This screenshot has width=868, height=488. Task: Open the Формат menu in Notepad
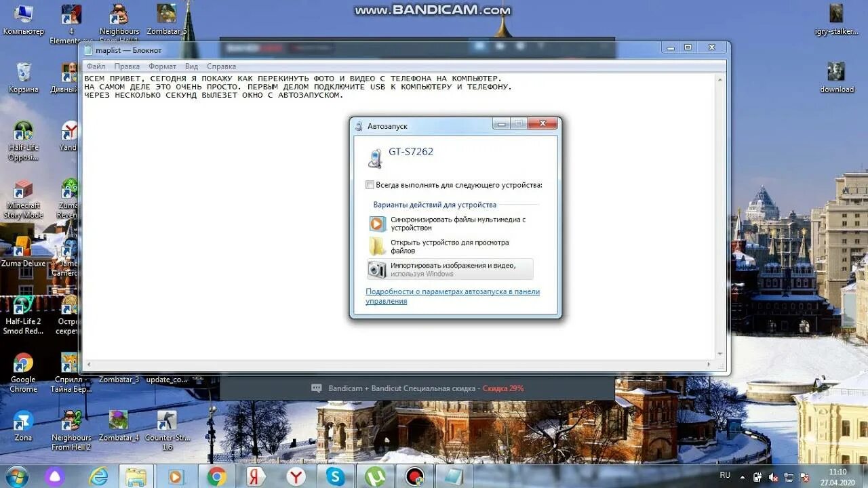[163, 66]
